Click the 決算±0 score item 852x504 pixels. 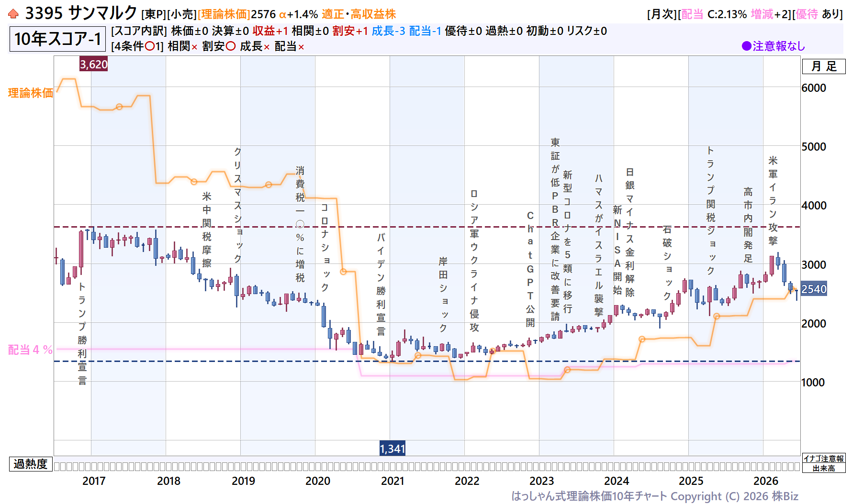[230, 31]
